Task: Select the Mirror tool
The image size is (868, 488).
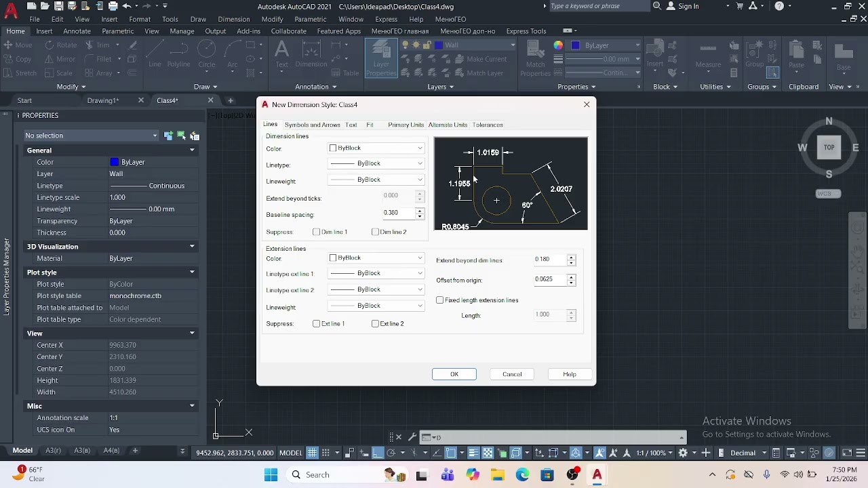Action: coord(60,59)
